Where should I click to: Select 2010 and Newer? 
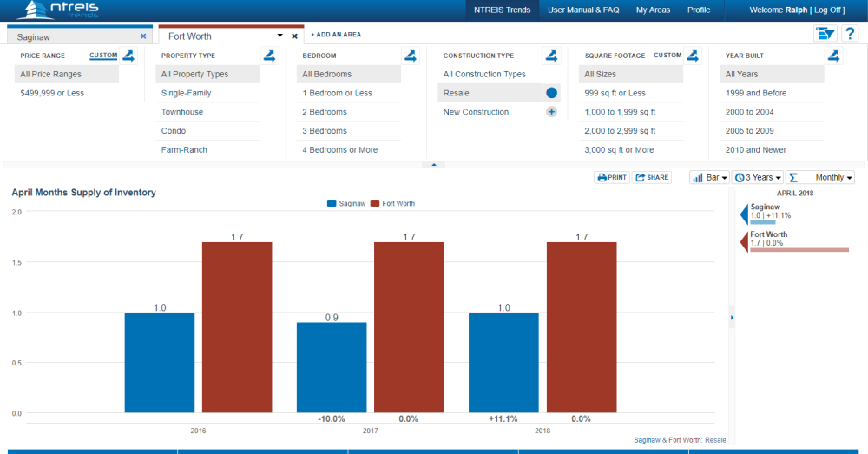(x=773, y=149)
